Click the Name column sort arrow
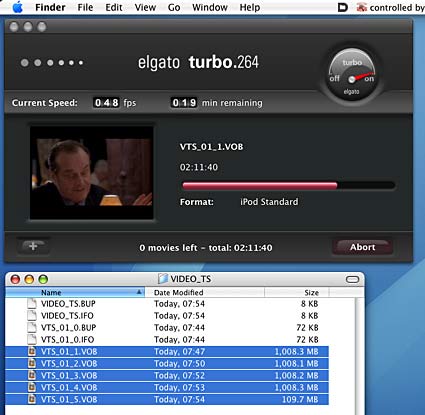 139,292
